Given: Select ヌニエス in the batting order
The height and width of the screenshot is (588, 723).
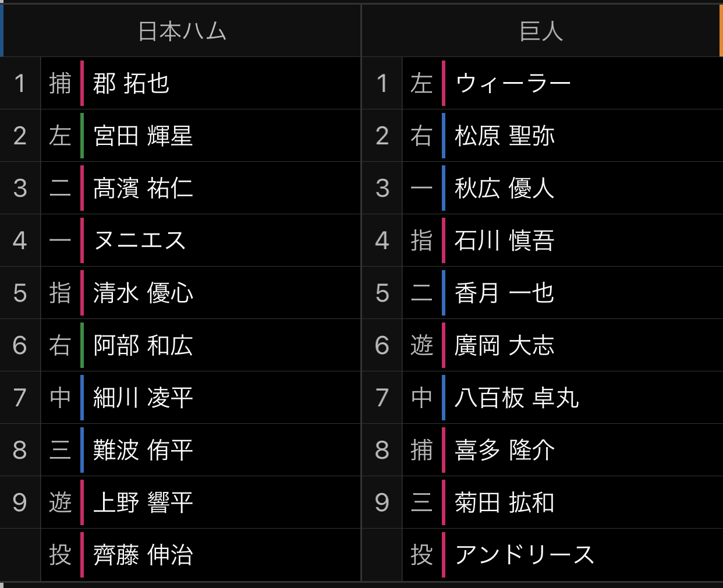Looking at the screenshot, I should pos(140,240).
